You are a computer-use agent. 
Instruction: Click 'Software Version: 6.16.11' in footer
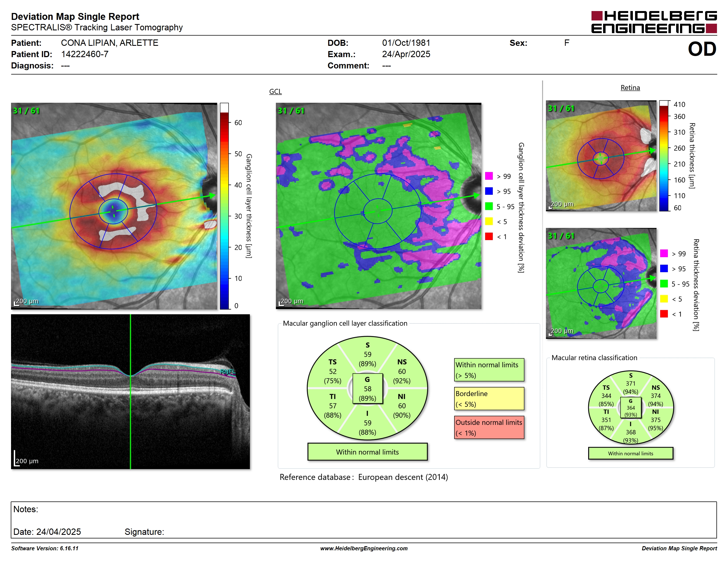(45, 548)
